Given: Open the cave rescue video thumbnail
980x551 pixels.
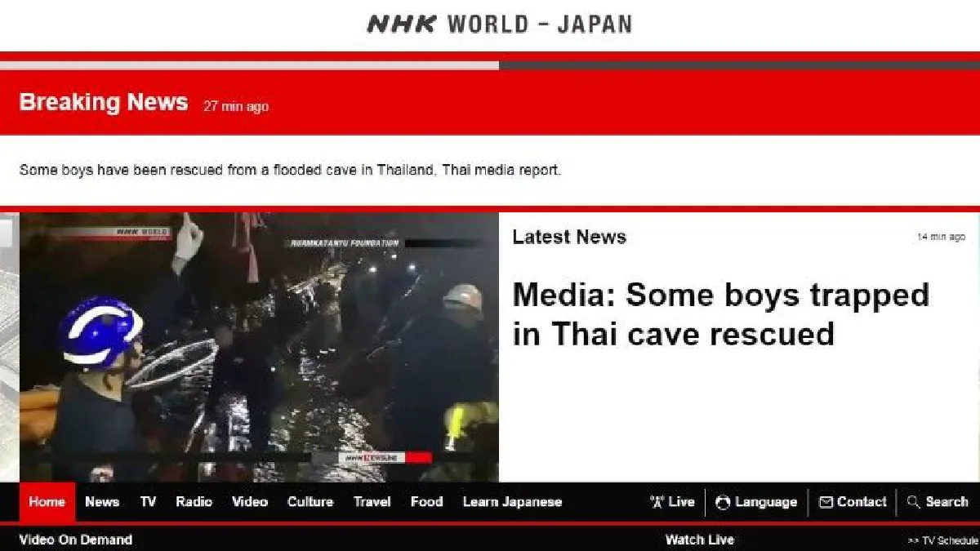Looking at the screenshot, I should (x=259, y=347).
